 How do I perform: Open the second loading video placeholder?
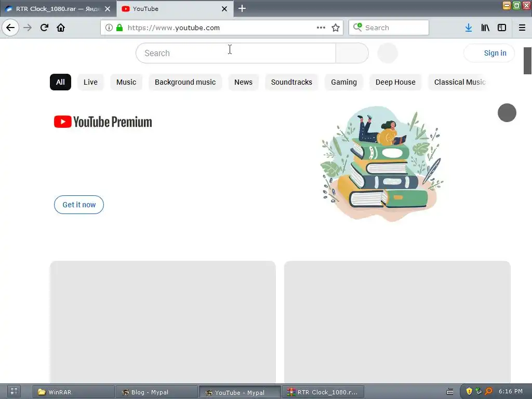[x=397, y=322]
